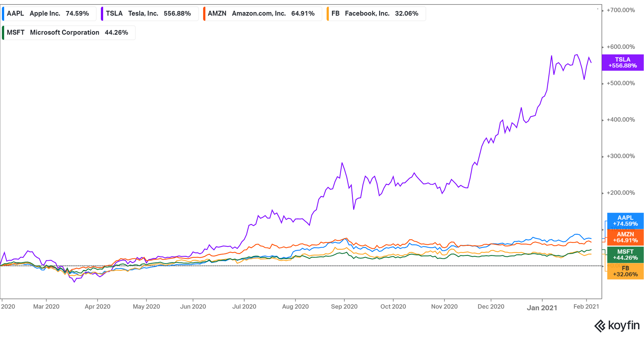Click the +300.00% y-axis label
The image size is (644, 337).
[x=621, y=156]
